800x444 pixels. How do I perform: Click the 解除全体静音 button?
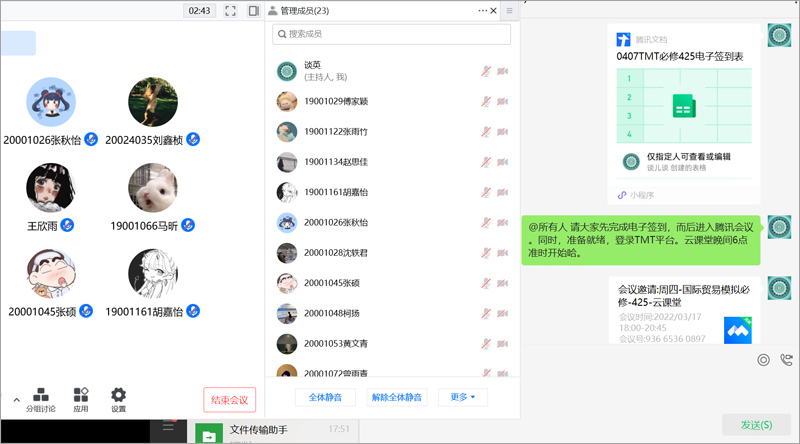point(397,397)
